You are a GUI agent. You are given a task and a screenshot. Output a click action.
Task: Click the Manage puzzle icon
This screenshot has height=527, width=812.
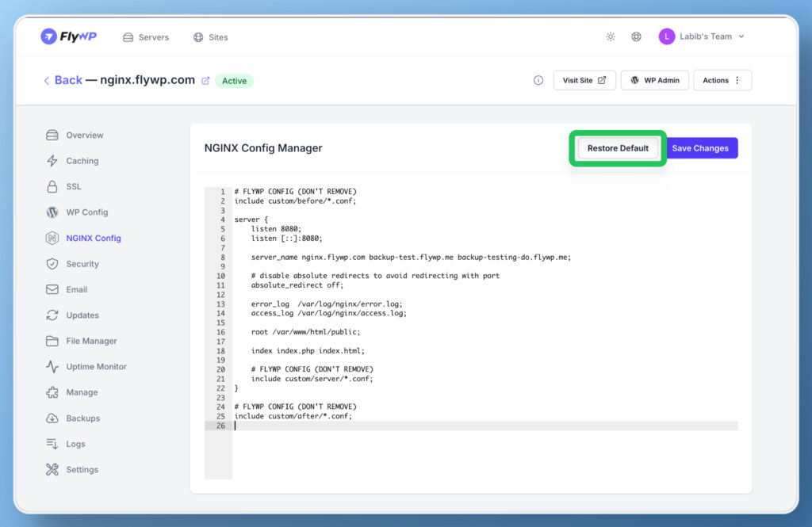point(52,392)
